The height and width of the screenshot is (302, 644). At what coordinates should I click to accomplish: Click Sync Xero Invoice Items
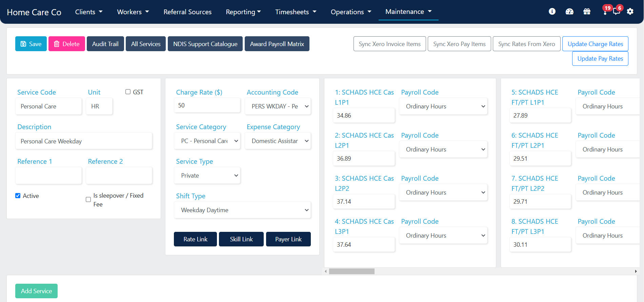point(390,44)
